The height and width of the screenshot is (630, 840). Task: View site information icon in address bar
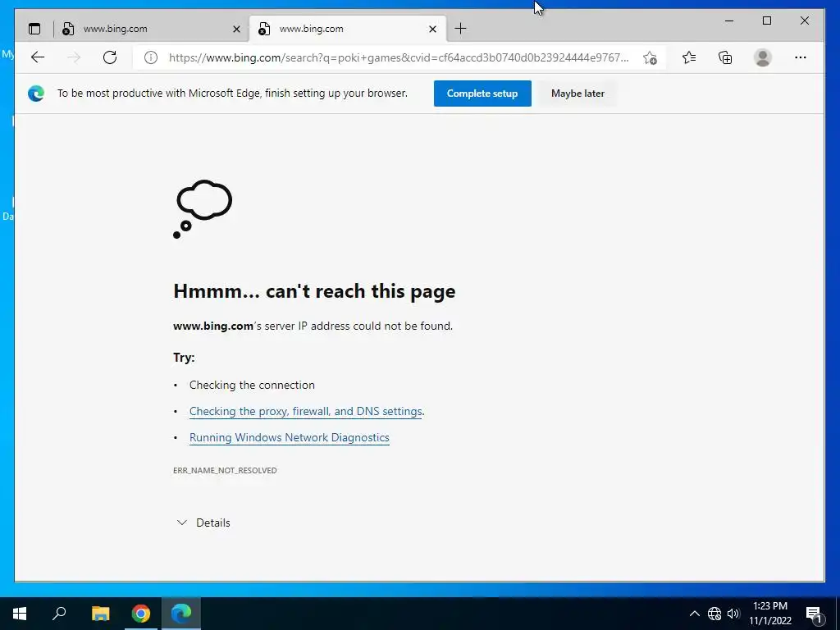click(151, 57)
